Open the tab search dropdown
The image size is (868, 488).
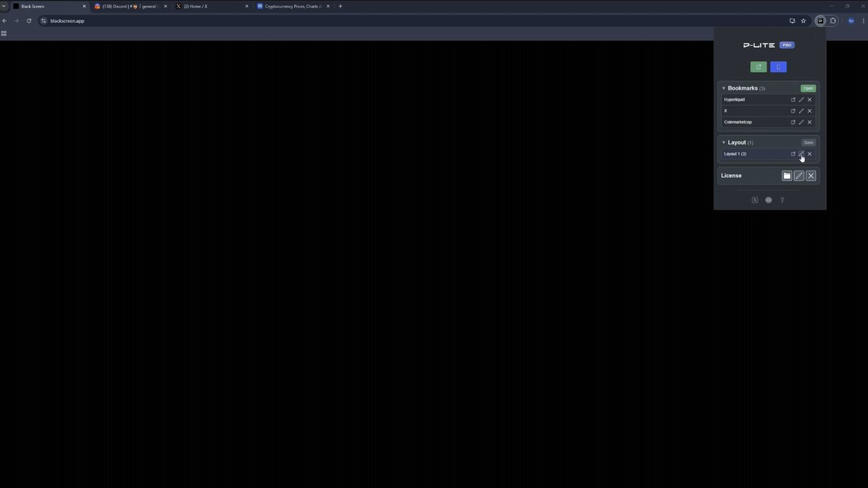4,6
